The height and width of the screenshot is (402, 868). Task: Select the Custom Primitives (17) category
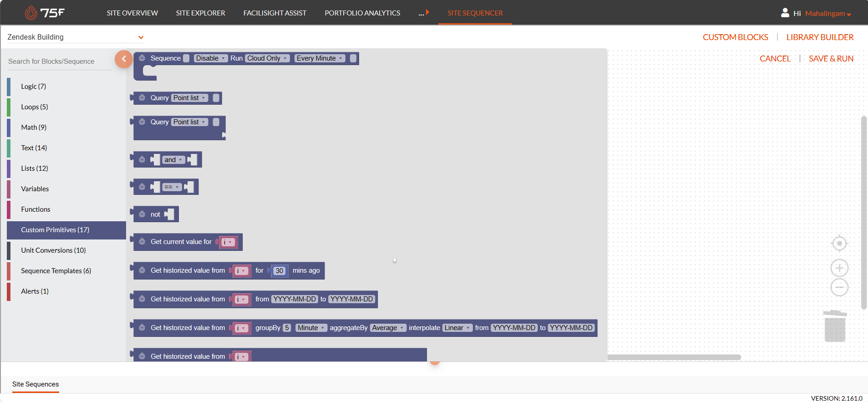[55, 230]
